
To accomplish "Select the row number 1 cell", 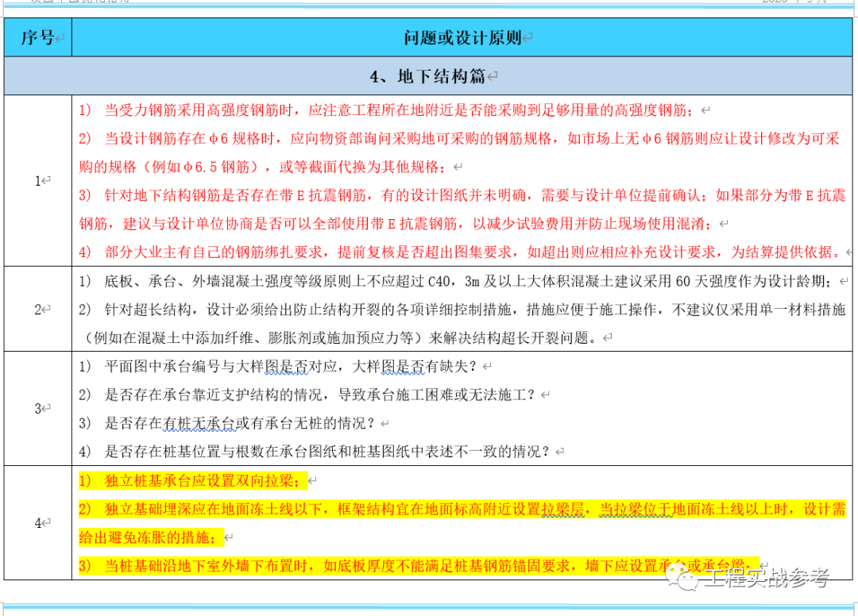I will pos(37,181).
